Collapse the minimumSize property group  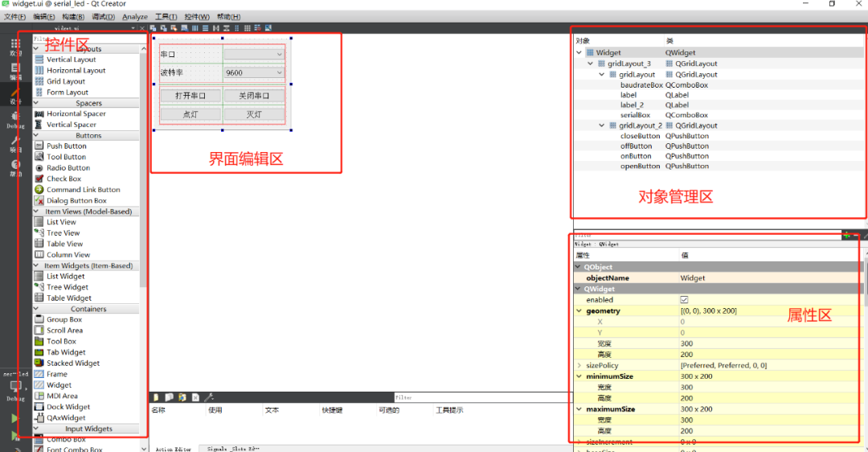pyautogui.click(x=579, y=376)
